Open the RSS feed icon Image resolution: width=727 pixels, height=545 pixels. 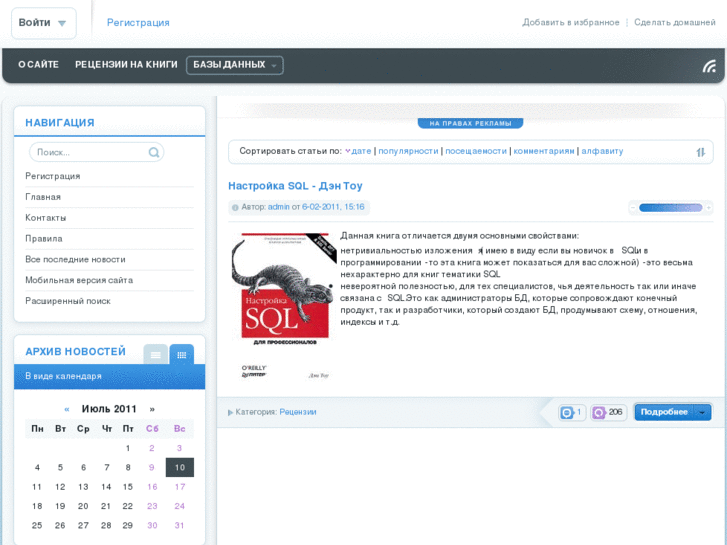pyautogui.click(x=709, y=66)
